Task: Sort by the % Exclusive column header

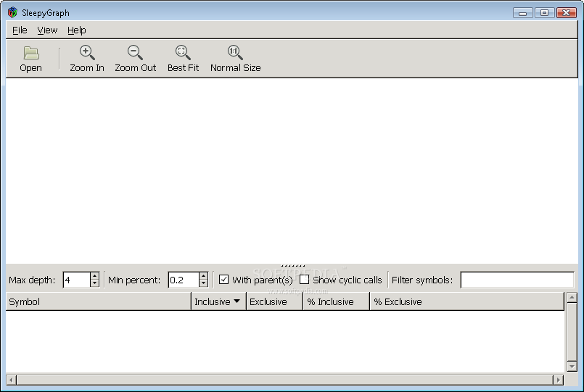Action: click(467, 301)
